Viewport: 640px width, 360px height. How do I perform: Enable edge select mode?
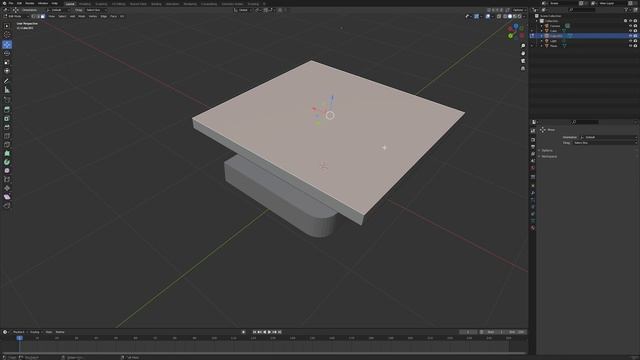coord(38,16)
